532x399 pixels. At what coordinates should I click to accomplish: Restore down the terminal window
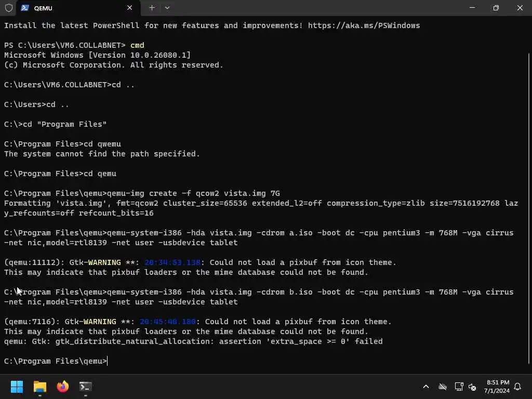[496, 8]
